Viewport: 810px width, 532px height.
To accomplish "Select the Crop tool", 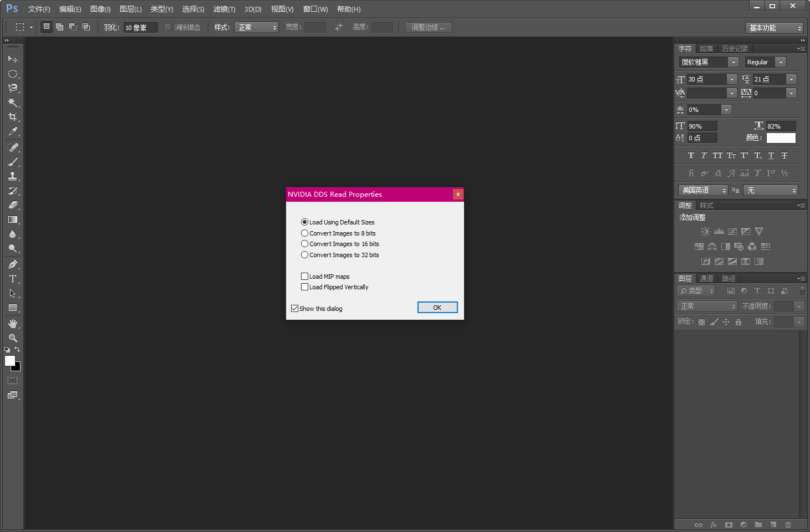I will 13,117.
